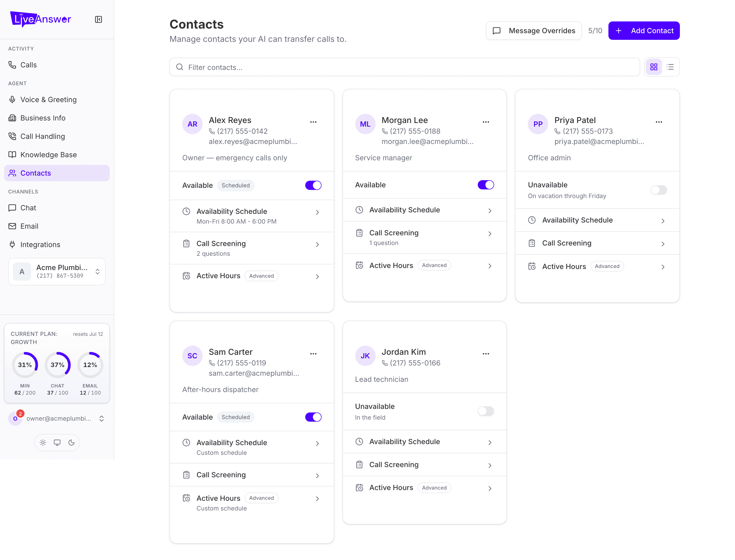This screenshot has height=560, width=735.
Task: Click phone icon beside Priya Patel number
Action: [x=557, y=131]
